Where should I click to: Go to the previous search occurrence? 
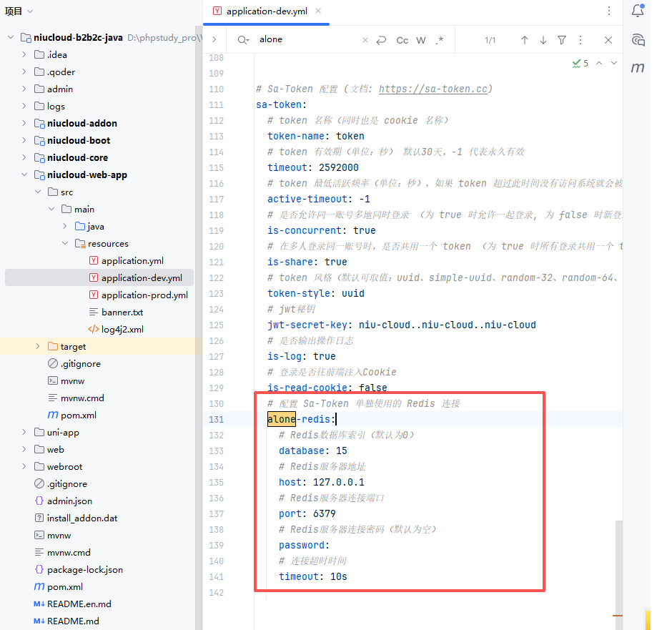(524, 40)
